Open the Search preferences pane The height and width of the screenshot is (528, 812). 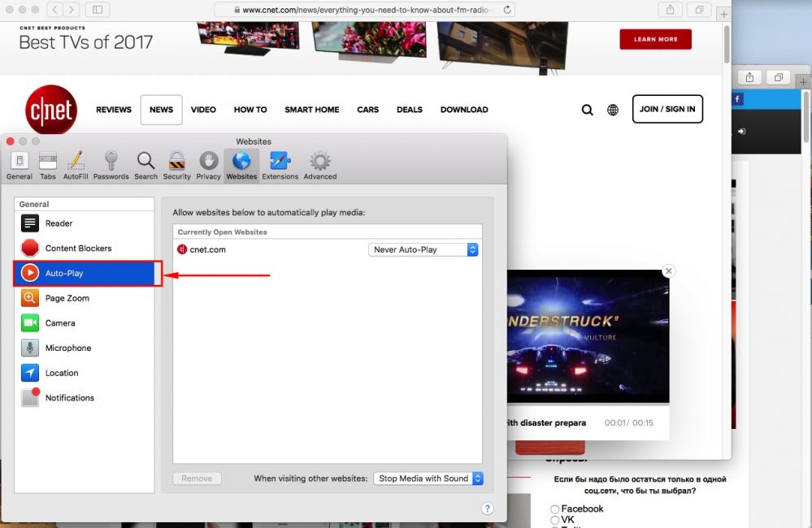(x=145, y=166)
